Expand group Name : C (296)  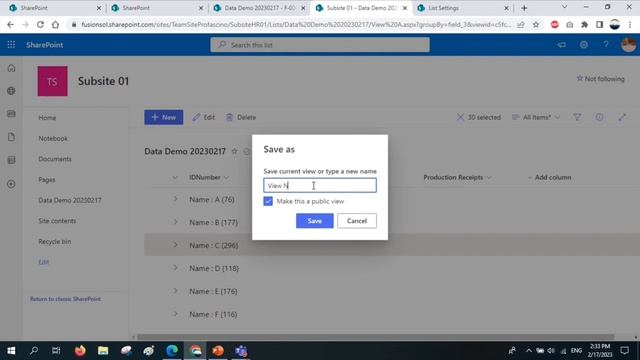click(176, 245)
